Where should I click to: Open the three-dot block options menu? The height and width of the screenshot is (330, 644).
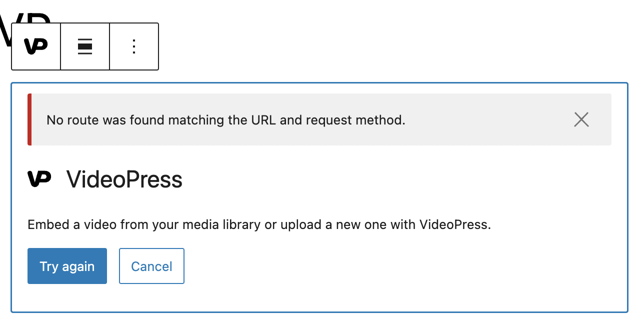point(133,46)
